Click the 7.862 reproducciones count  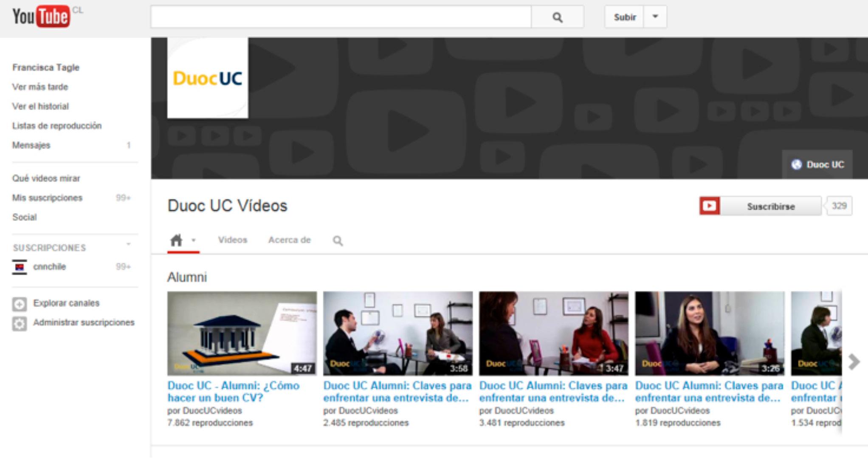point(210,423)
